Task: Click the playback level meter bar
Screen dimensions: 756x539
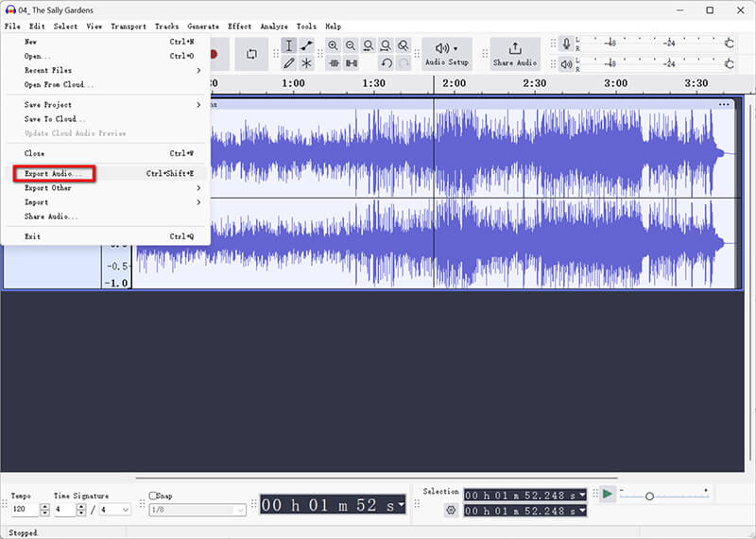Action: (655, 63)
